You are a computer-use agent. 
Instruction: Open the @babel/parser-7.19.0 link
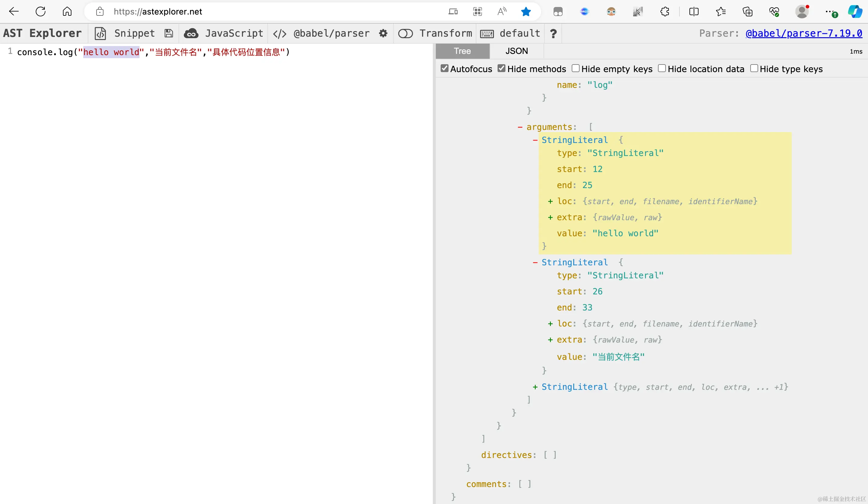point(804,33)
